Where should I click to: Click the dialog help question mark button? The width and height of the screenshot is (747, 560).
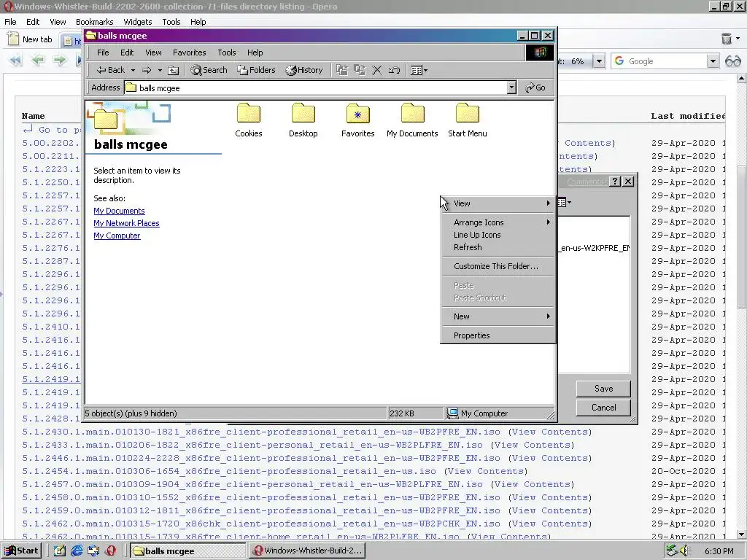[615, 182]
